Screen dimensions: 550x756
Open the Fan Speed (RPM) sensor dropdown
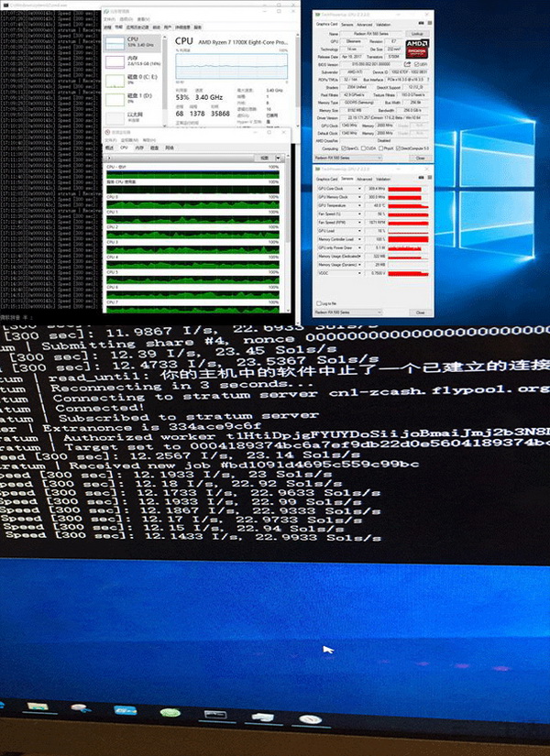pyautogui.click(x=359, y=223)
